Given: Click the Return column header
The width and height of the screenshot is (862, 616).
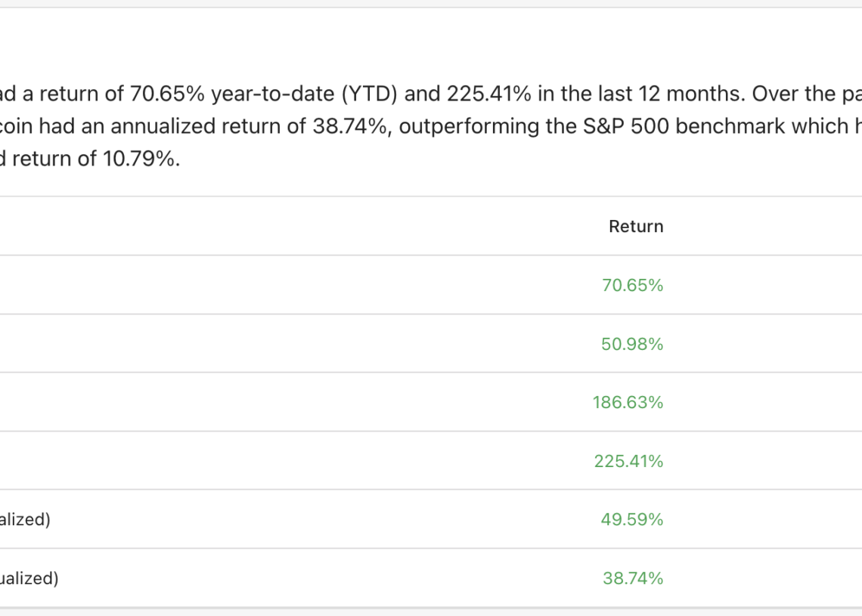Looking at the screenshot, I should pos(635,227).
